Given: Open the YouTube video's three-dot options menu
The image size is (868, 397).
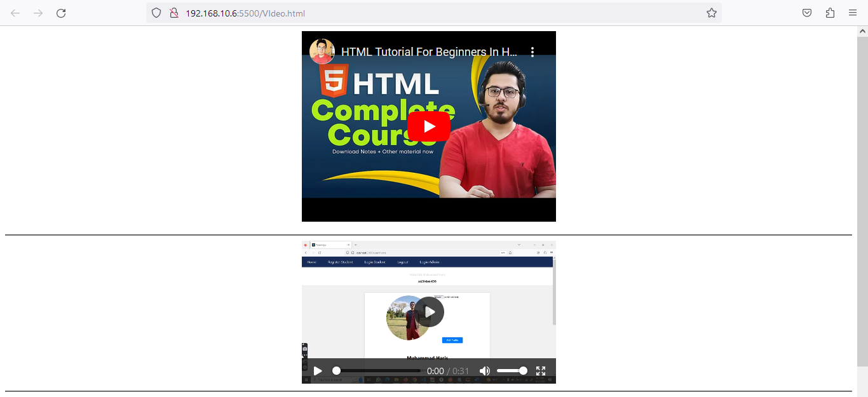Looking at the screenshot, I should [x=532, y=51].
